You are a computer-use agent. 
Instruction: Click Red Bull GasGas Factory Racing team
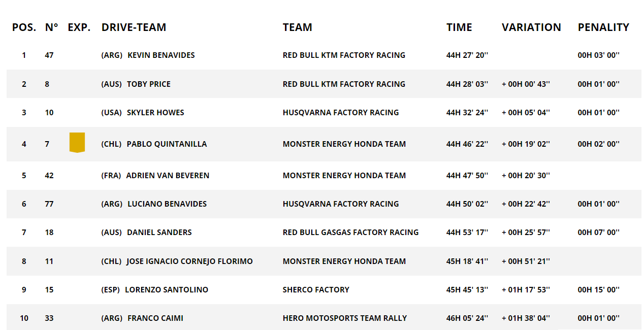tap(351, 232)
